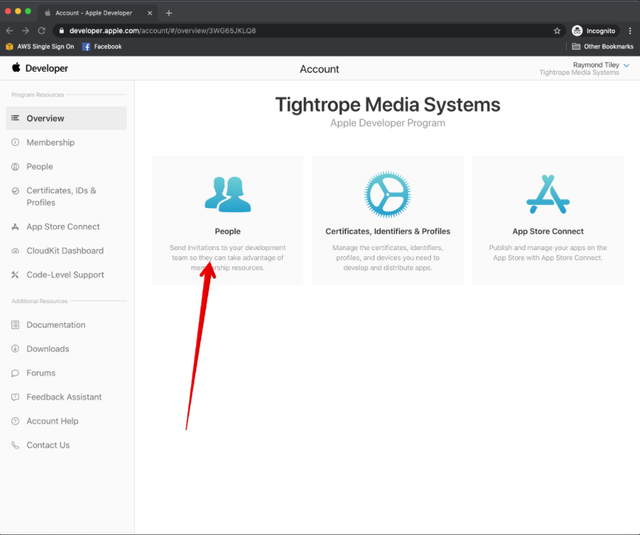Click the App Store Connect sidebar icon
Screen dimensions: 640x535
[x=15, y=226]
